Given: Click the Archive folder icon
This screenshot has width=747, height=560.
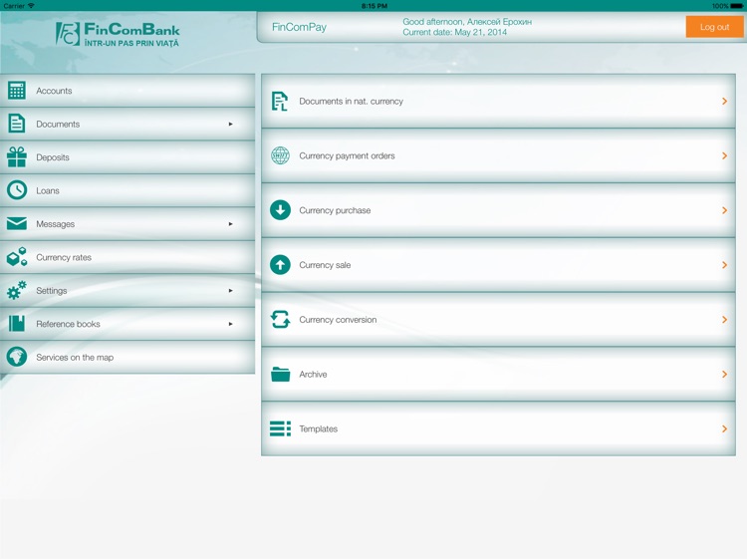Looking at the screenshot, I should (x=280, y=374).
